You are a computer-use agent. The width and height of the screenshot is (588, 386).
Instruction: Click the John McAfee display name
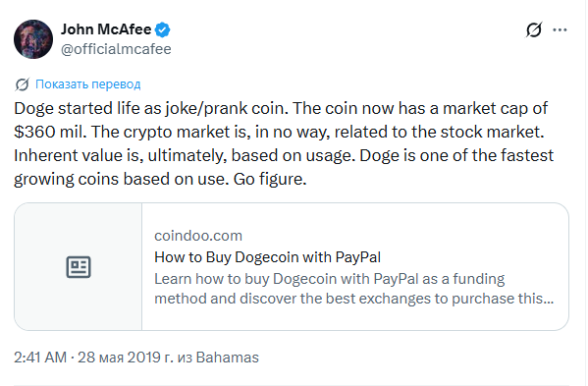coord(106,29)
